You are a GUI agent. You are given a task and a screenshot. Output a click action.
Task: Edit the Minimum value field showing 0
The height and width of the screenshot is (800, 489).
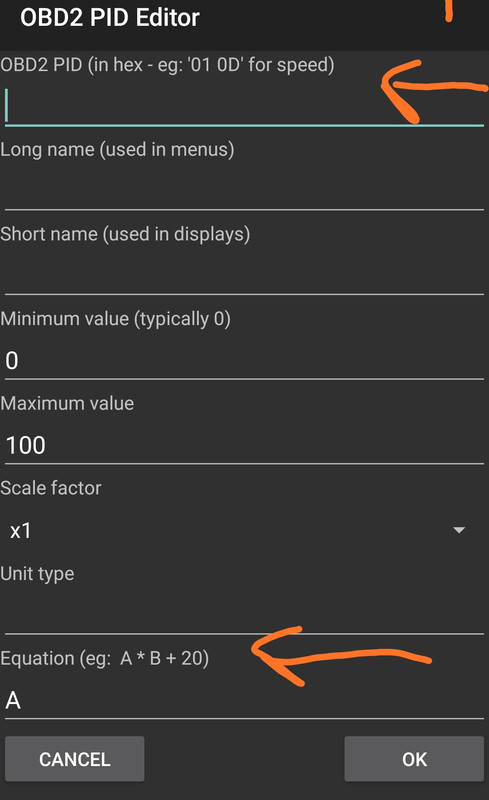coord(244,360)
